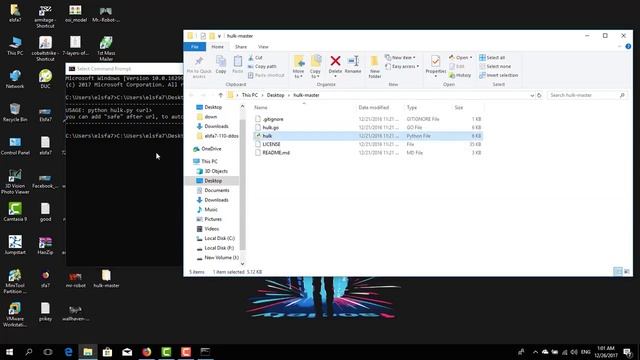Click the History button in Open group

(x=460, y=75)
